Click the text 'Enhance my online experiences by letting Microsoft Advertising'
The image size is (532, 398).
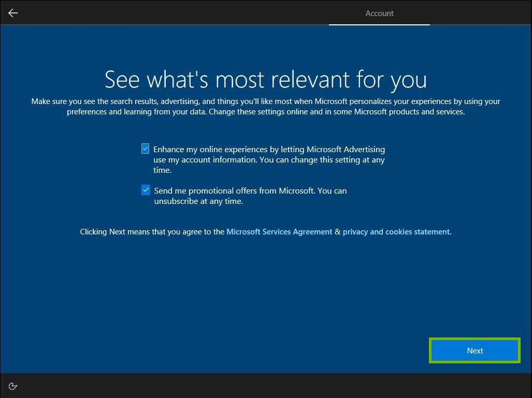(269, 150)
